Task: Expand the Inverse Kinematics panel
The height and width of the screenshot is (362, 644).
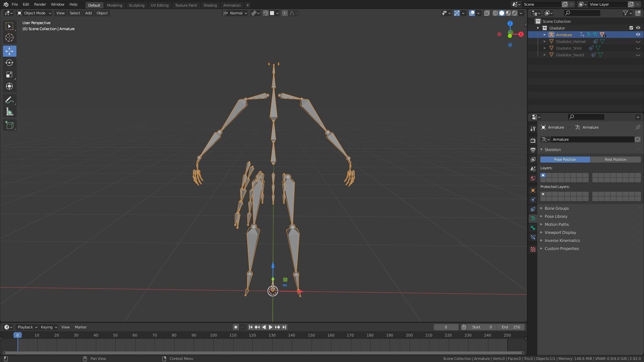Action: (x=562, y=241)
